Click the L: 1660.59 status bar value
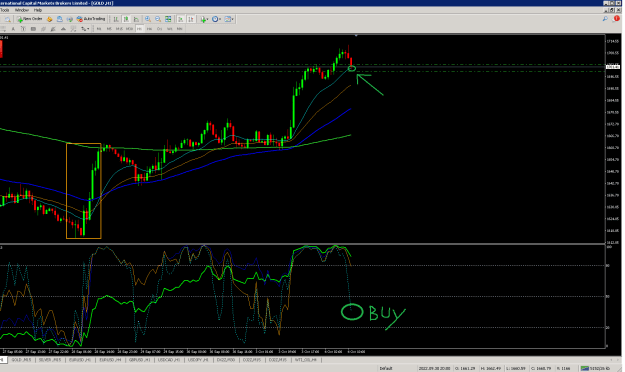 click(x=516, y=368)
